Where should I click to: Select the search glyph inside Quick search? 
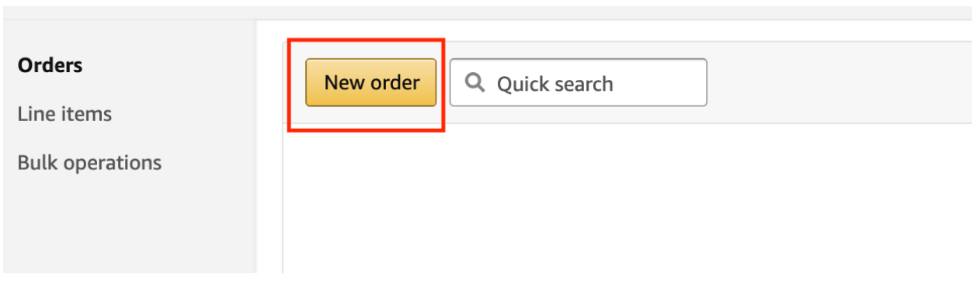474,82
